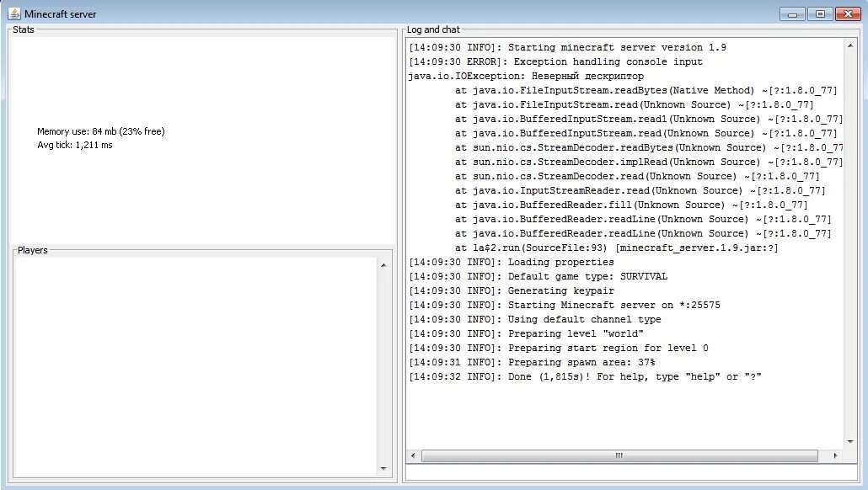Viewport: 868px width, 490px height.
Task: Maximize the Minecraft server window
Action: click(x=821, y=13)
